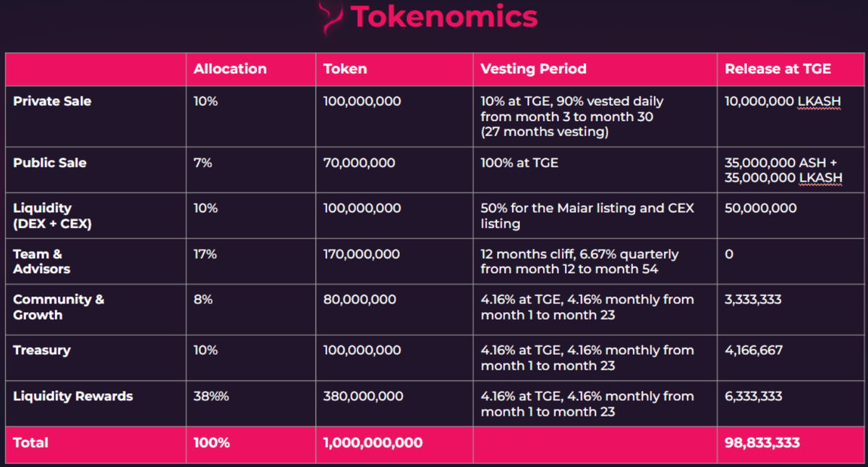
Task: Select the Token column header
Action: [x=345, y=70]
